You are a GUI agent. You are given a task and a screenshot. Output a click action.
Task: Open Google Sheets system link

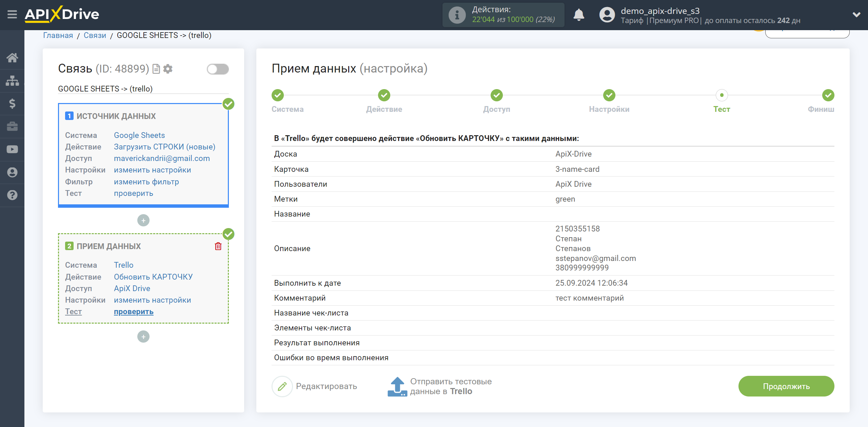click(x=139, y=135)
